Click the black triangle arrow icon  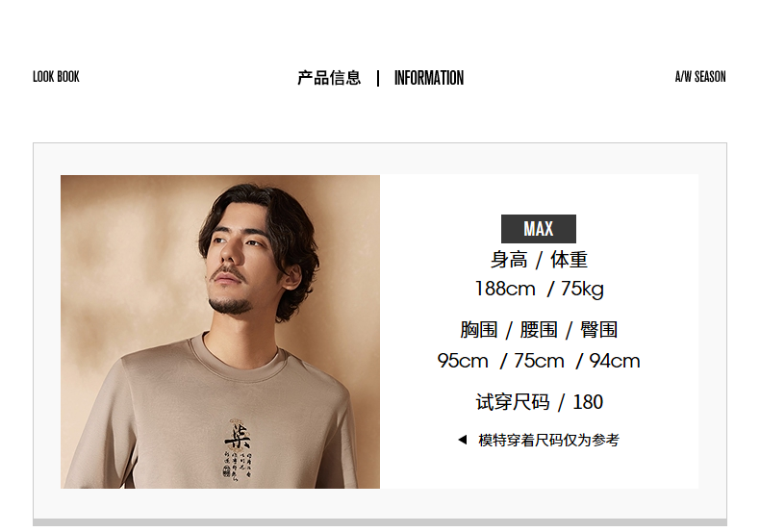463,440
